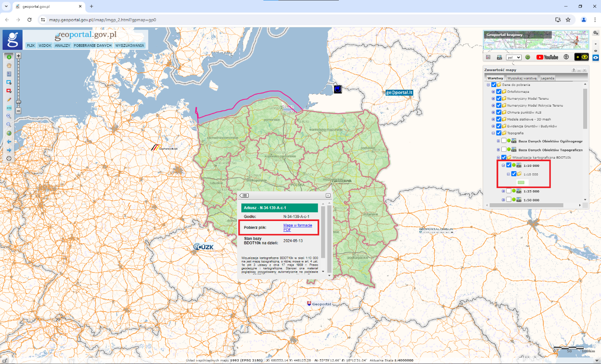This screenshot has height=364, width=601.
Task: Disable the Topografia layer checkbox
Action: point(499,133)
